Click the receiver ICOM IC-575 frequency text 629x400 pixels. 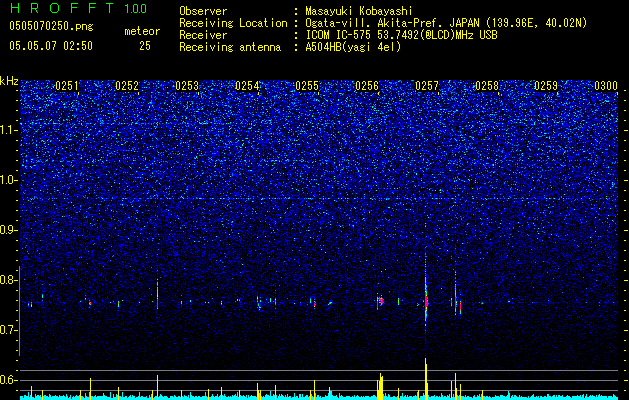coord(401,35)
